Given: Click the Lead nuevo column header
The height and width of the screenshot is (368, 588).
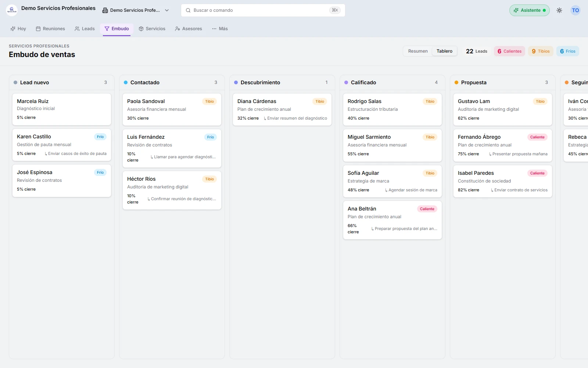Looking at the screenshot, I should pos(62,82).
